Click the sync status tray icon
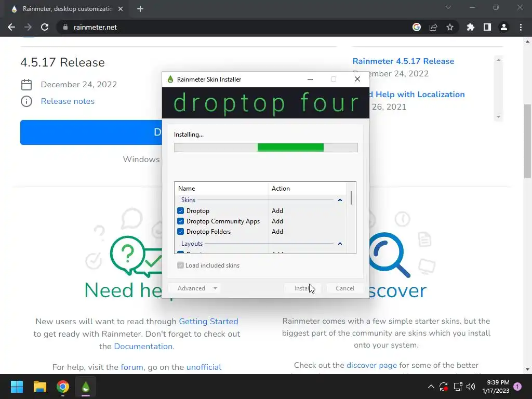The height and width of the screenshot is (399, 532). point(444,387)
